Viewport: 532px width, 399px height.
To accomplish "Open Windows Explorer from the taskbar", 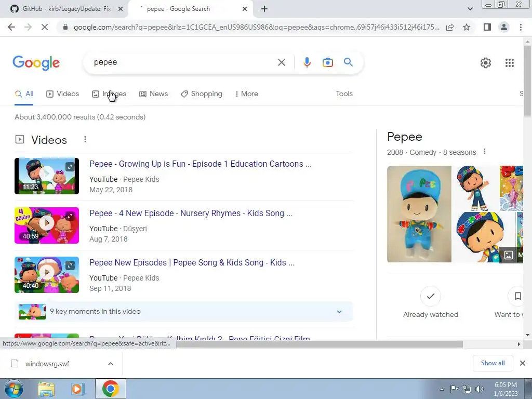I will pos(46,389).
